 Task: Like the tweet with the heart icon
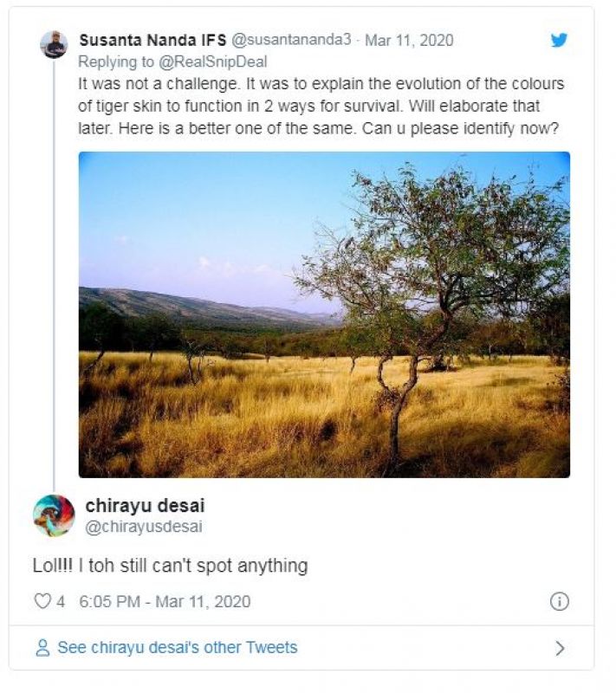click(42, 601)
